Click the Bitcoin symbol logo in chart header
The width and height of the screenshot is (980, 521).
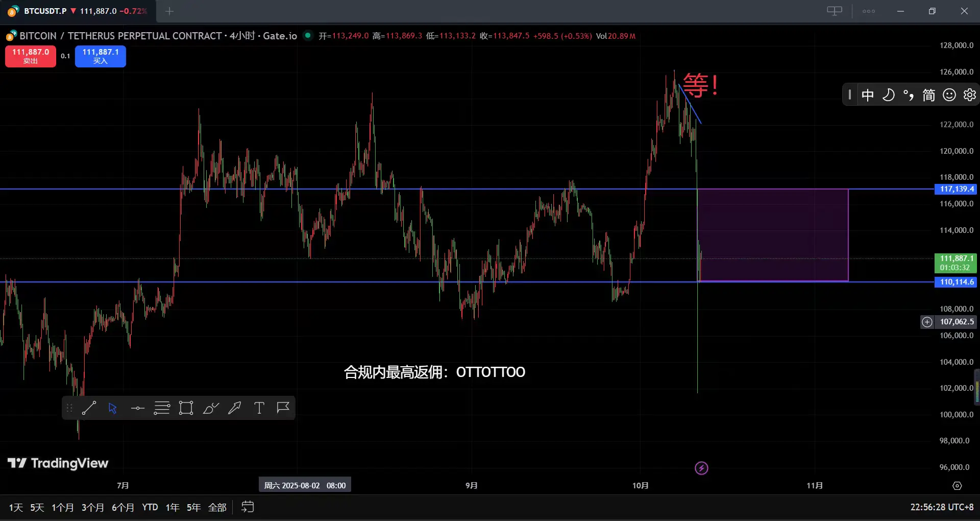click(11, 36)
